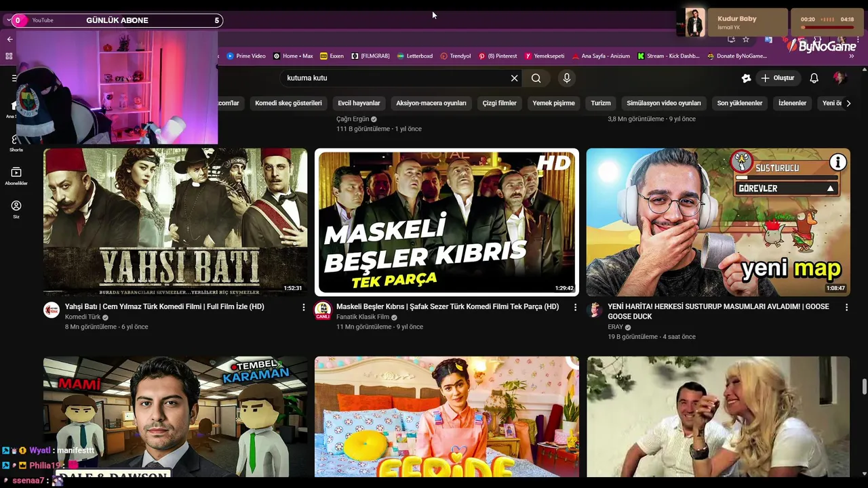Click the Oluştur create button
Screen dimensions: 868x488
tap(777, 78)
